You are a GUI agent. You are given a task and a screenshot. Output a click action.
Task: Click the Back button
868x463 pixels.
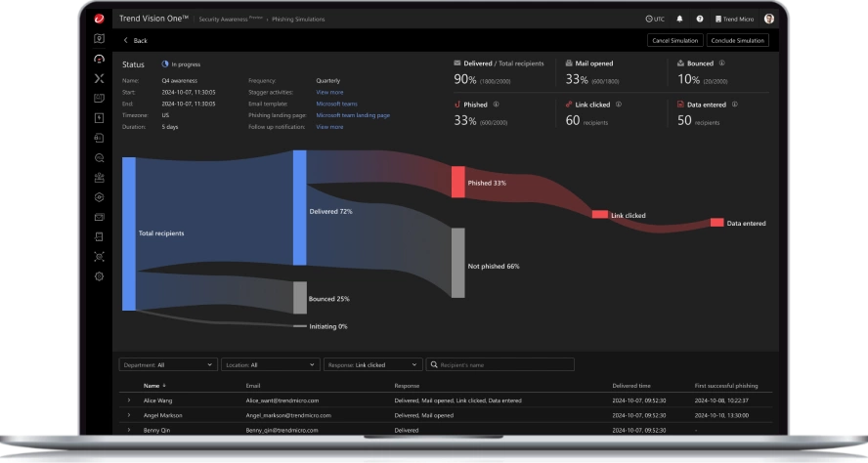pos(135,40)
